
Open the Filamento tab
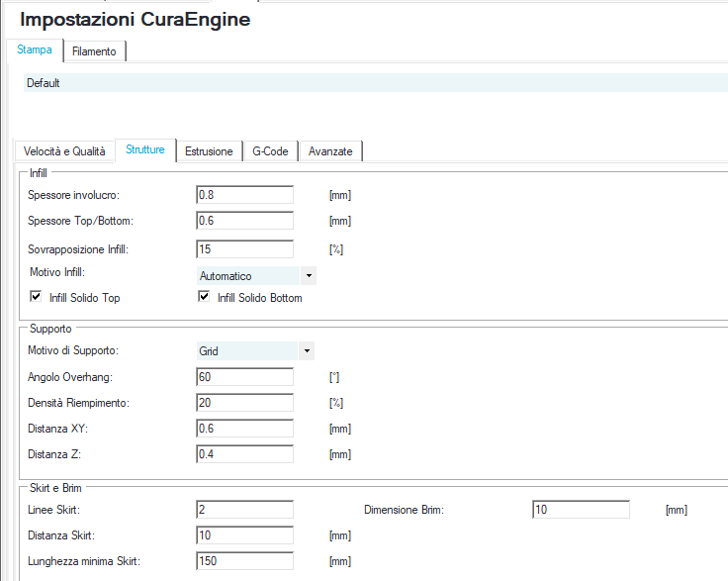94,51
